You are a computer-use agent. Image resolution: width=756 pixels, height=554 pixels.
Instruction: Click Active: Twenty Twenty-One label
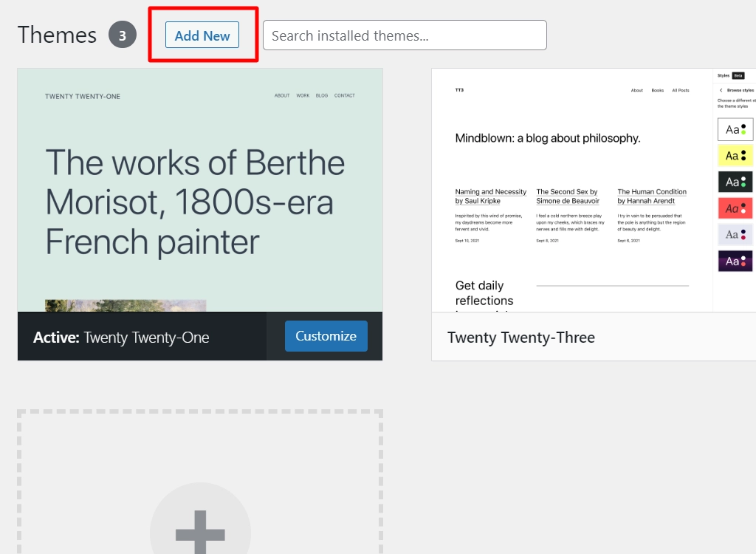point(121,338)
